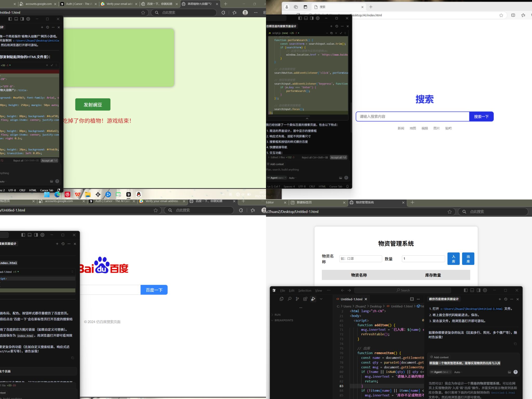Open Source Control view in Cursor
The width and height of the screenshot is (532, 399).
[x=297, y=299]
